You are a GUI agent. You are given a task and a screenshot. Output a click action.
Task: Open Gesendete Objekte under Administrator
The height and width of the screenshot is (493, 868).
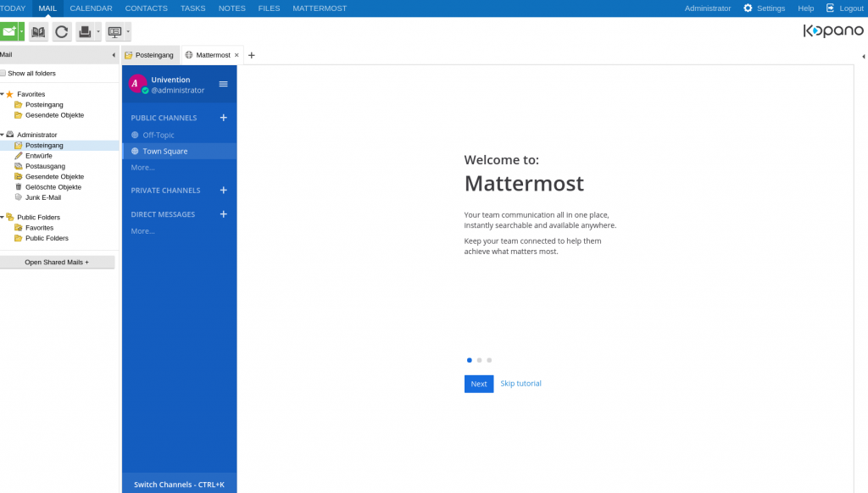[x=55, y=176]
